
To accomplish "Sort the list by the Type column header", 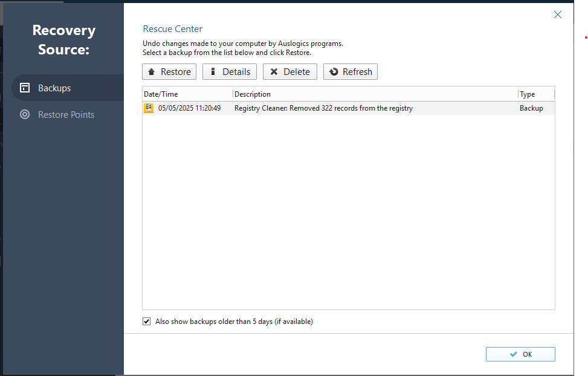I will (x=527, y=94).
